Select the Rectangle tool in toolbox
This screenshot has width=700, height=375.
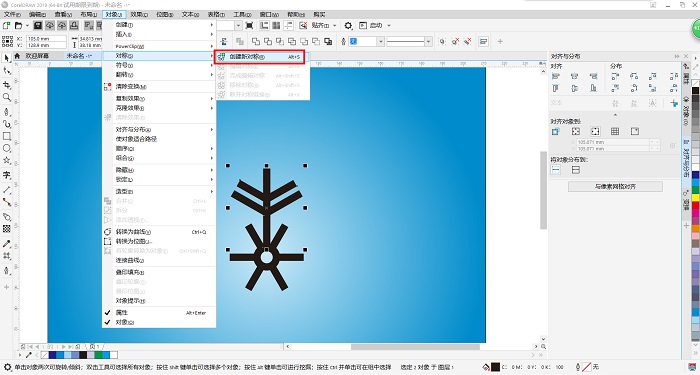[x=7, y=136]
